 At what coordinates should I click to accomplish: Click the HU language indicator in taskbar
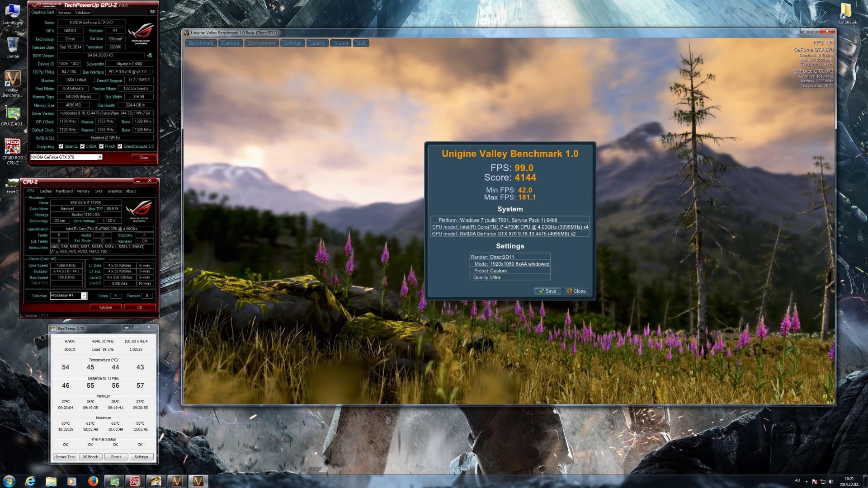797,481
